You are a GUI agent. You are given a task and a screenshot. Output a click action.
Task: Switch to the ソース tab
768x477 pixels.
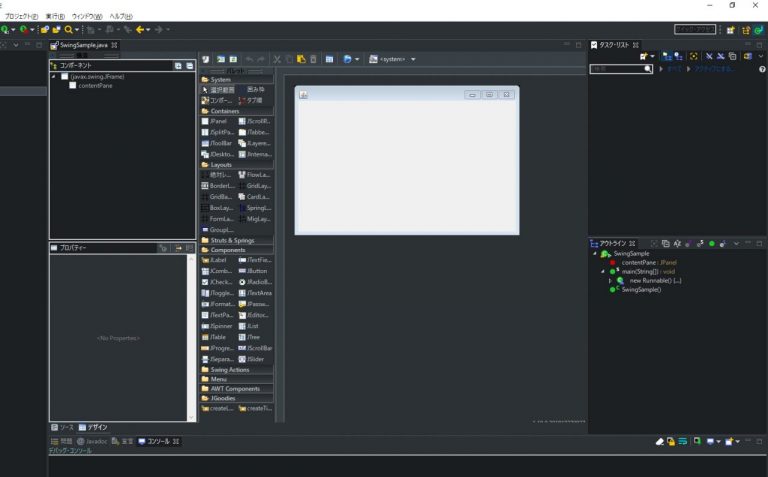tap(63, 427)
